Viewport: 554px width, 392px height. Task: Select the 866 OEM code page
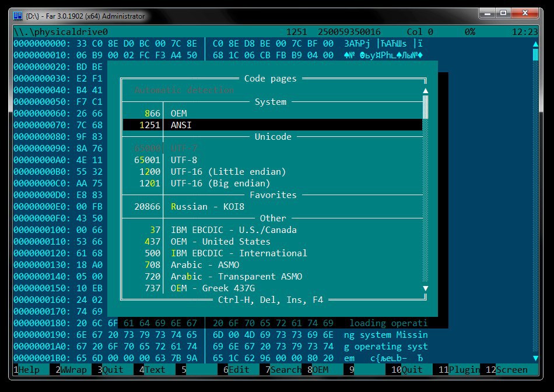tap(272, 113)
